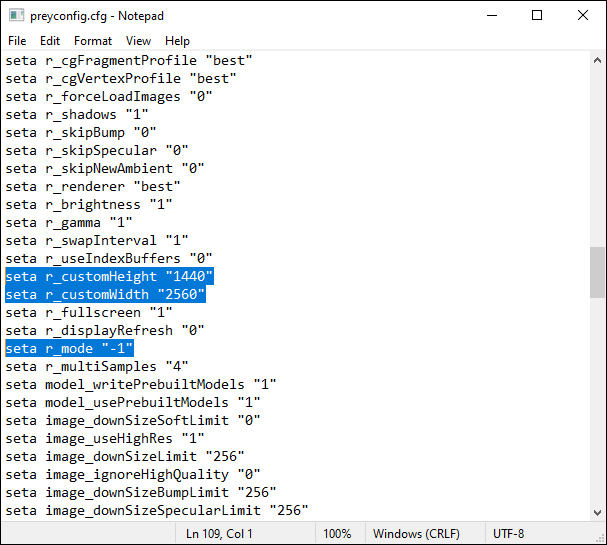This screenshot has height=545, width=607.
Task: Minimize the Notepad window
Action: point(492,15)
